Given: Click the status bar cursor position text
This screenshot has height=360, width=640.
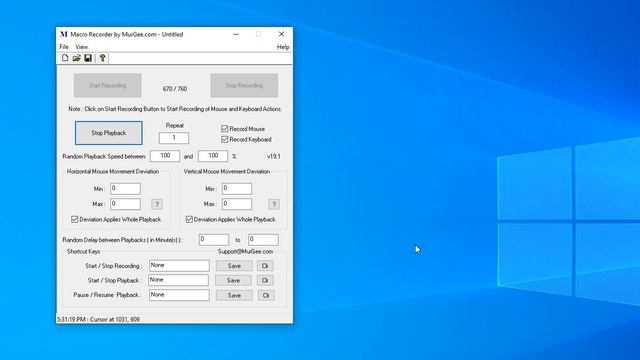Looking at the screenshot, I should pos(98,319).
